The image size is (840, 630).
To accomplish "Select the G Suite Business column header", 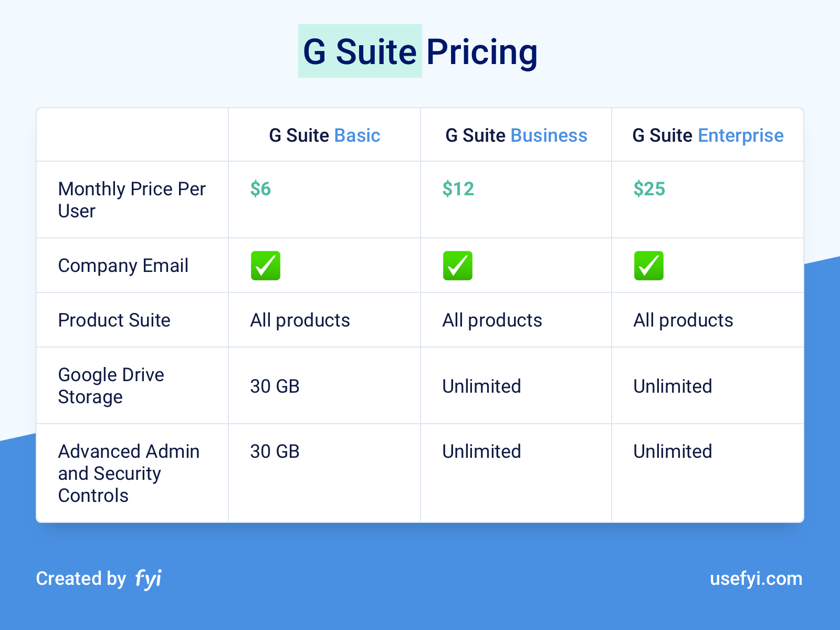I will tap(516, 135).
